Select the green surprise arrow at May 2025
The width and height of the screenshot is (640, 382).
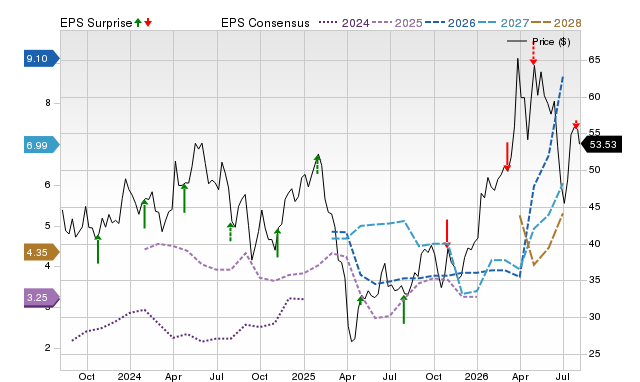coord(360,302)
